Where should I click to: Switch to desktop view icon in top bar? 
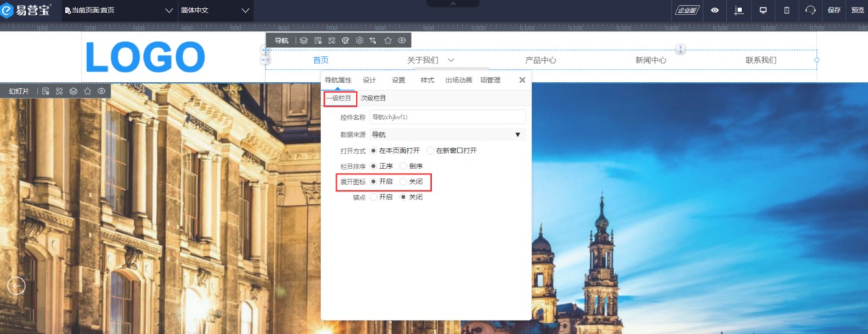[762, 10]
